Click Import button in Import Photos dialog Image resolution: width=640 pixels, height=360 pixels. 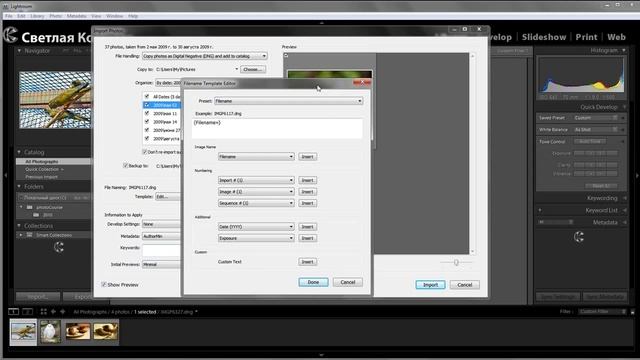[430, 285]
